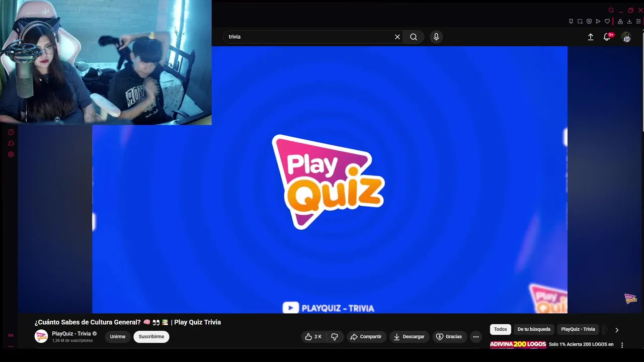Open settings gear in left sidebar

(x=11, y=154)
